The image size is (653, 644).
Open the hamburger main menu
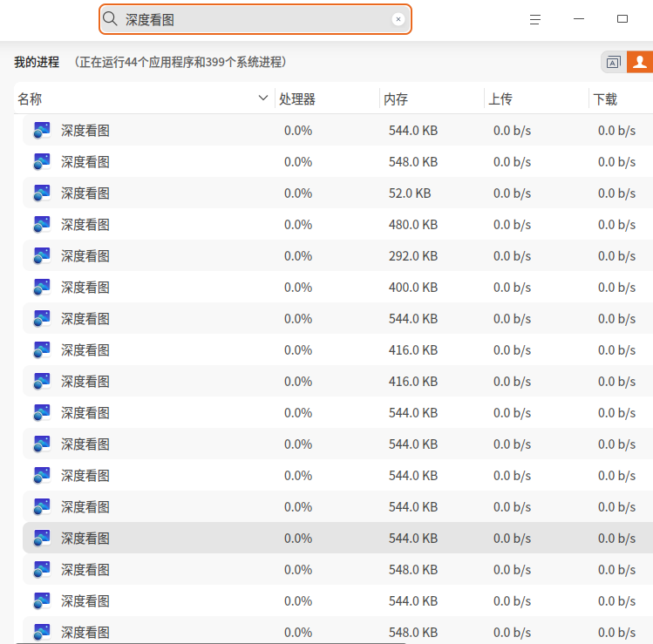coord(535,19)
